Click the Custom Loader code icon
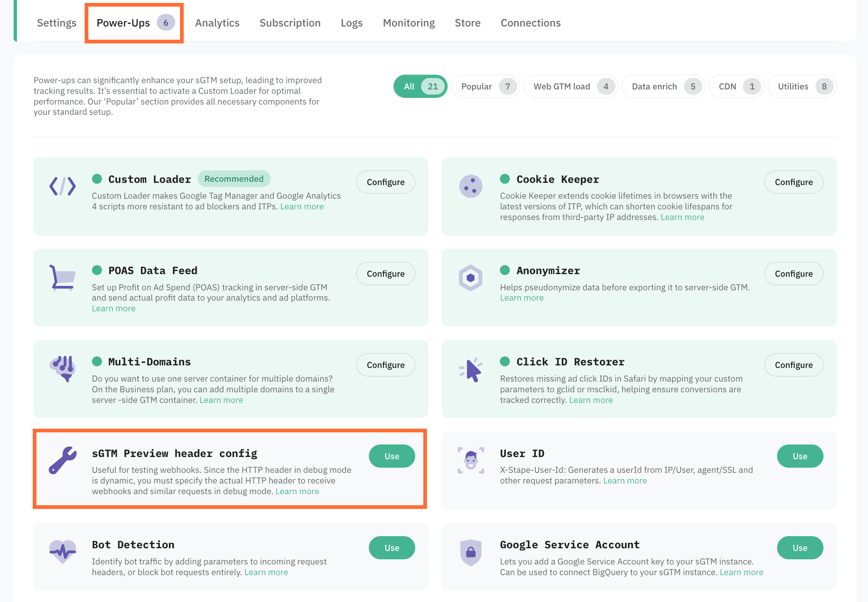868x602 pixels. point(63,186)
